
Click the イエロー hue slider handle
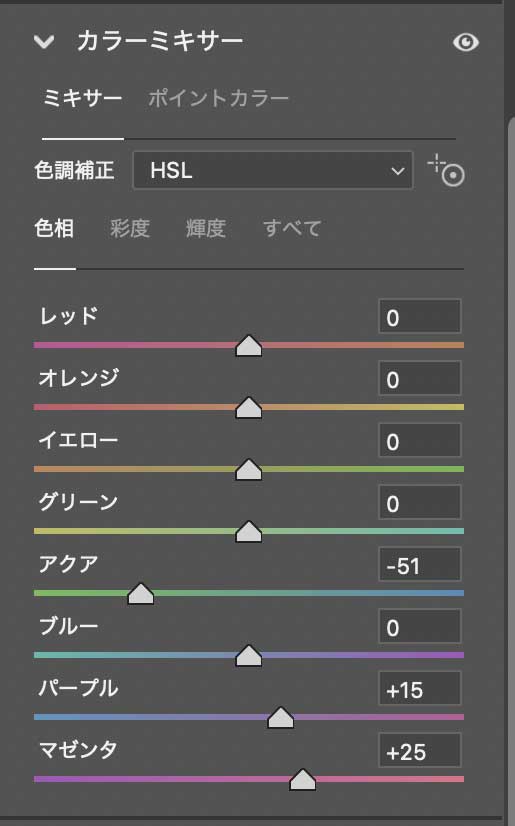[x=249, y=469]
